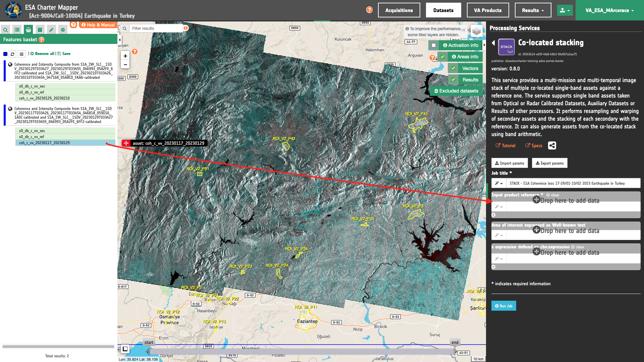
Task: Open the Area of interest wand dropdown
Action: [x=499, y=235]
